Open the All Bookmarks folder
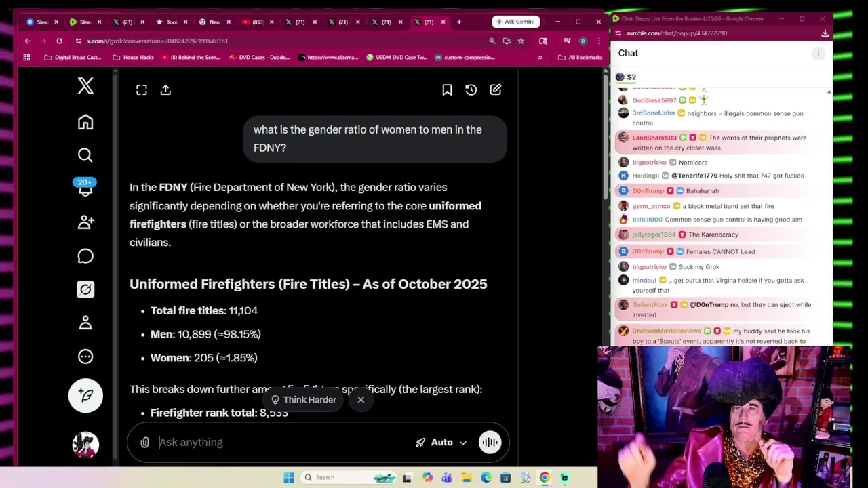This screenshot has width=868, height=488. 580,58
